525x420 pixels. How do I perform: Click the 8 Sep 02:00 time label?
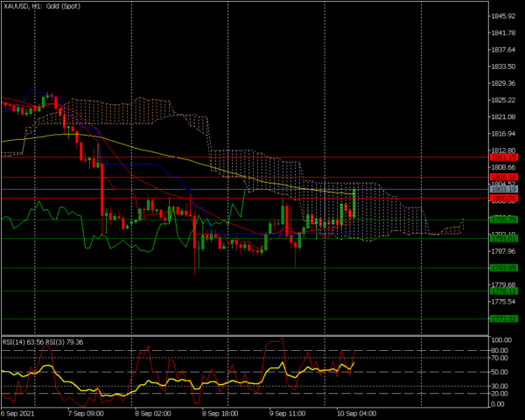pyautogui.click(x=151, y=413)
